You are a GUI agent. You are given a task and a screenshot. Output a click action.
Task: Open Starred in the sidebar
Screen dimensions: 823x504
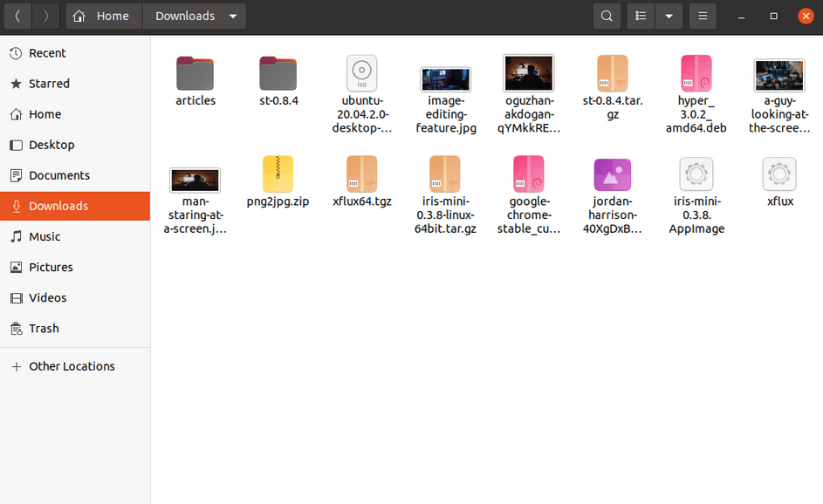pos(75,84)
